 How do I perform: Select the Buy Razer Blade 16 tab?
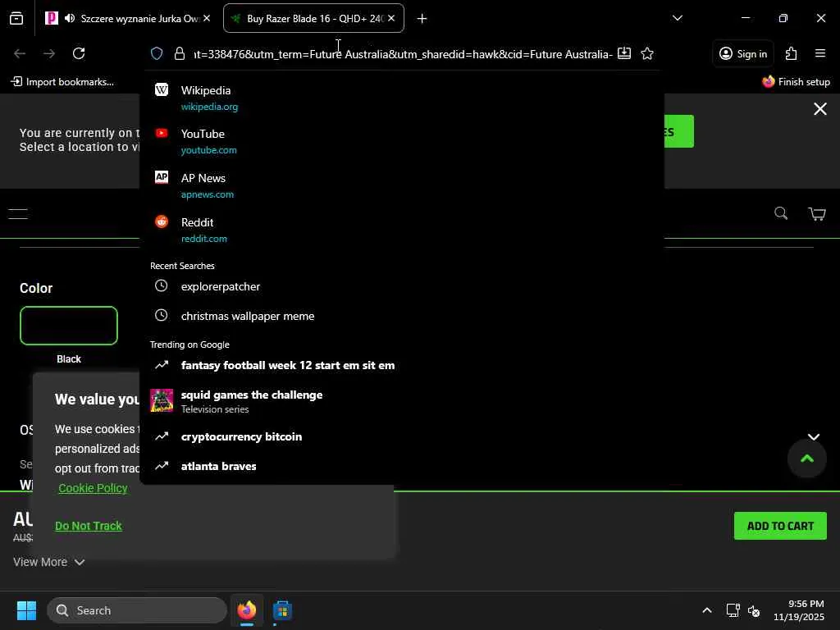(315, 18)
